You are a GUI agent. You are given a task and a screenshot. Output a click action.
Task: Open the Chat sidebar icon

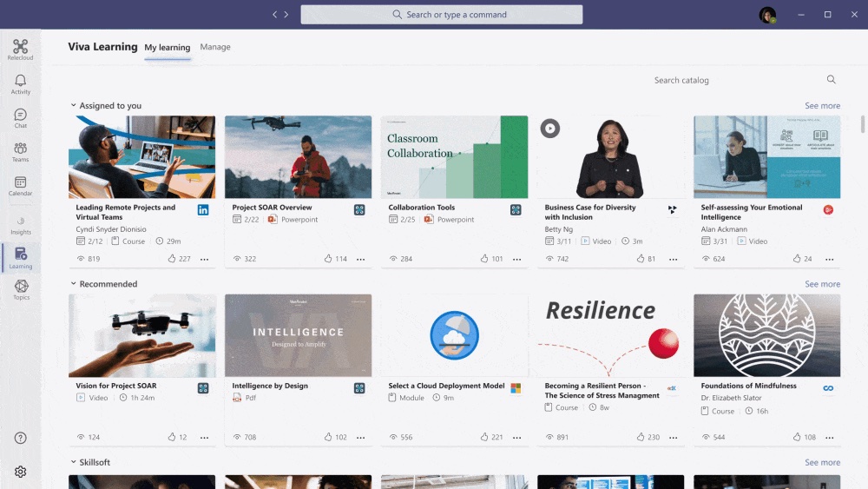(x=21, y=118)
